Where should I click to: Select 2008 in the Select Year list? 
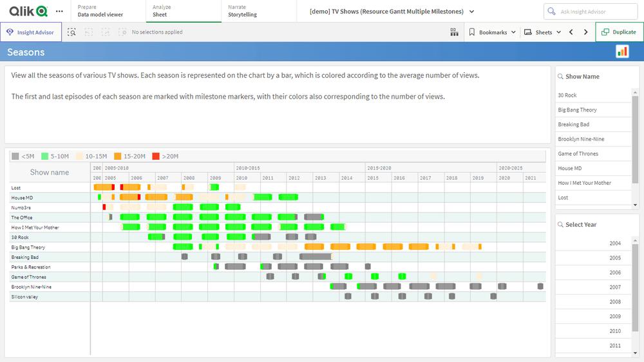tap(614, 301)
